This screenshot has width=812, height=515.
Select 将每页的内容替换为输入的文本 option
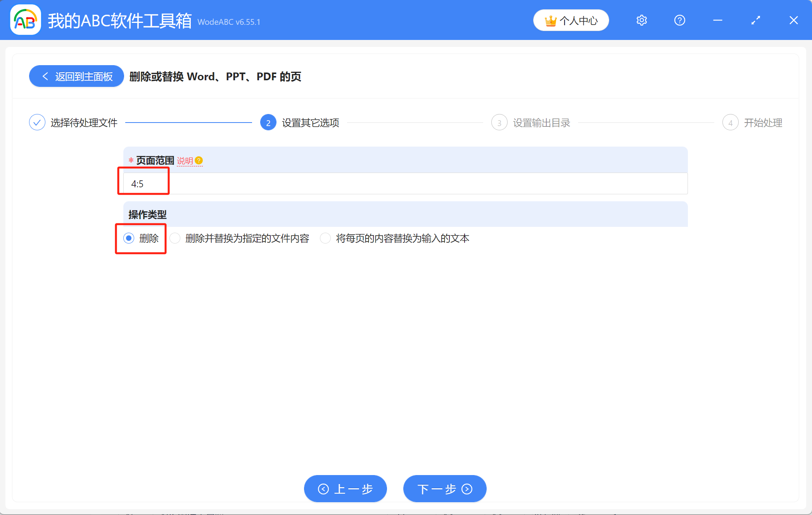325,238
